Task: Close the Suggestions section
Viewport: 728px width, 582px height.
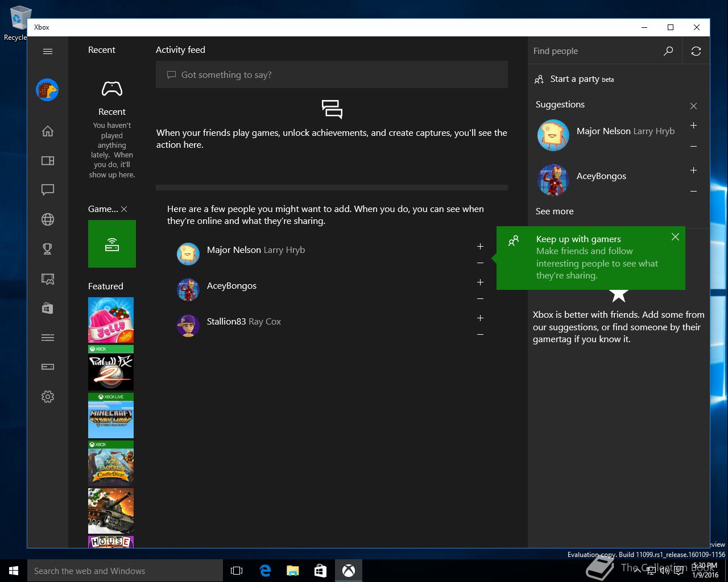Action: pos(693,106)
